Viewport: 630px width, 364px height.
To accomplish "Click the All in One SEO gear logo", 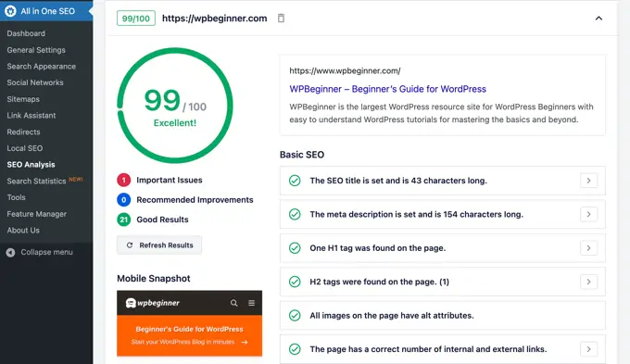I will pyautogui.click(x=10, y=11).
